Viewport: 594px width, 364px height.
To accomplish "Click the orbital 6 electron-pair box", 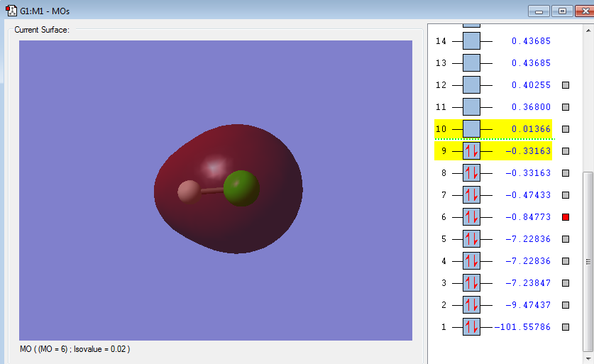I will 471,217.
